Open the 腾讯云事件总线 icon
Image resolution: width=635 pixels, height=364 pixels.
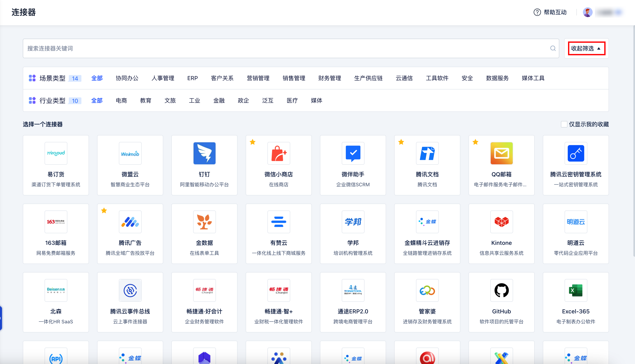tap(130, 290)
